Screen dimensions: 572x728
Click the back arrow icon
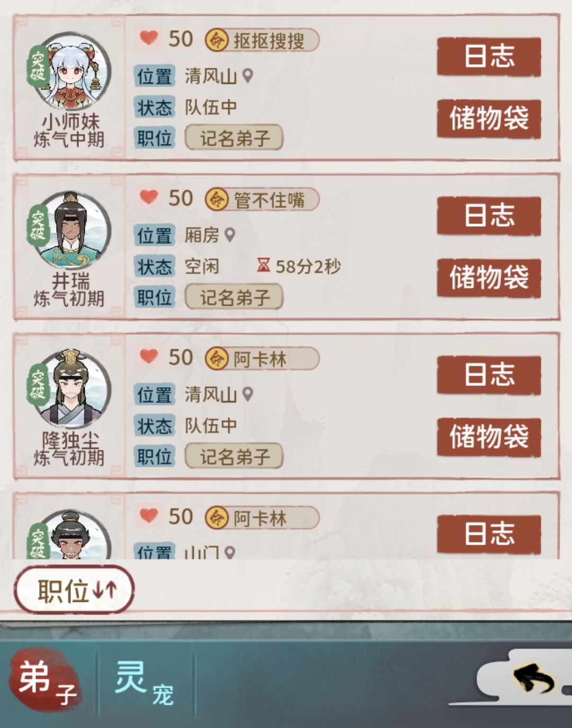[x=533, y=679]
